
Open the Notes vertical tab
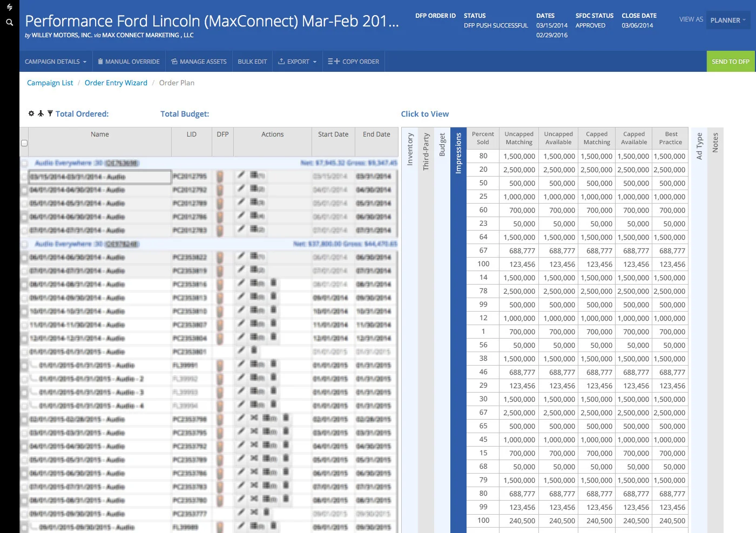pyautogui.click(x=715, y=143)
